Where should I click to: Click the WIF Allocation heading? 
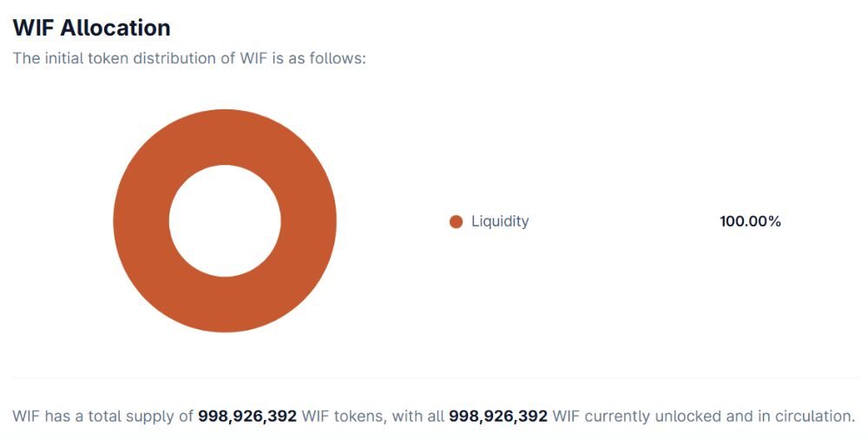tap(91, 28)
